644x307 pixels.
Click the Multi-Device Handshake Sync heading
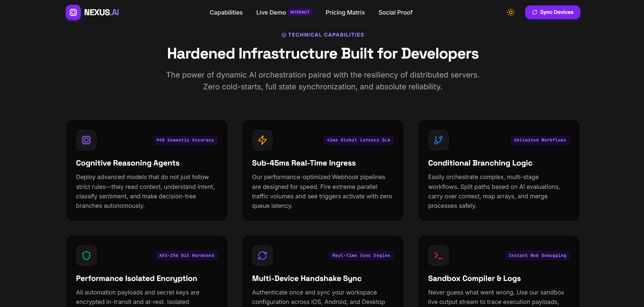(x=307, y=279)
